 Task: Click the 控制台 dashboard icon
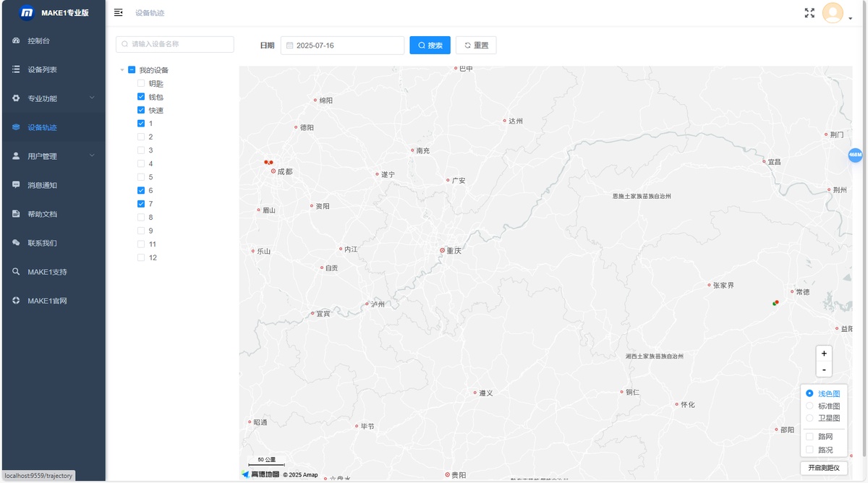pos(16,40)
